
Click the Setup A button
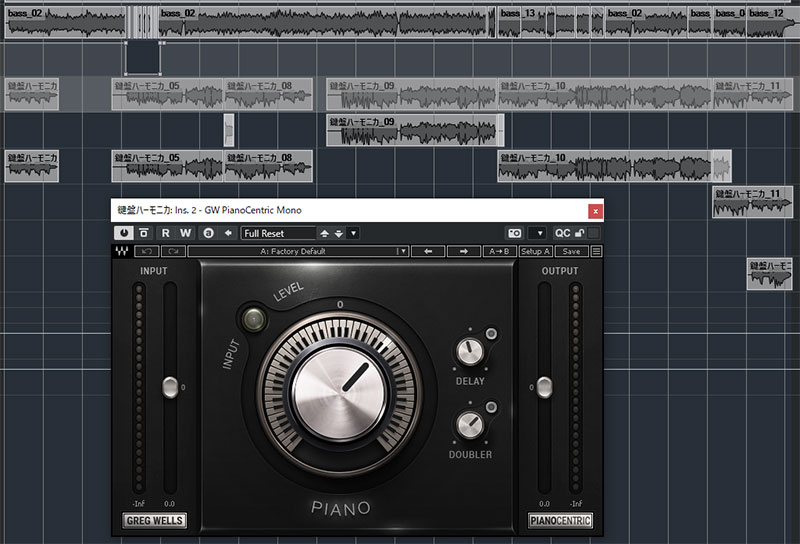click(x=535, y=251)
